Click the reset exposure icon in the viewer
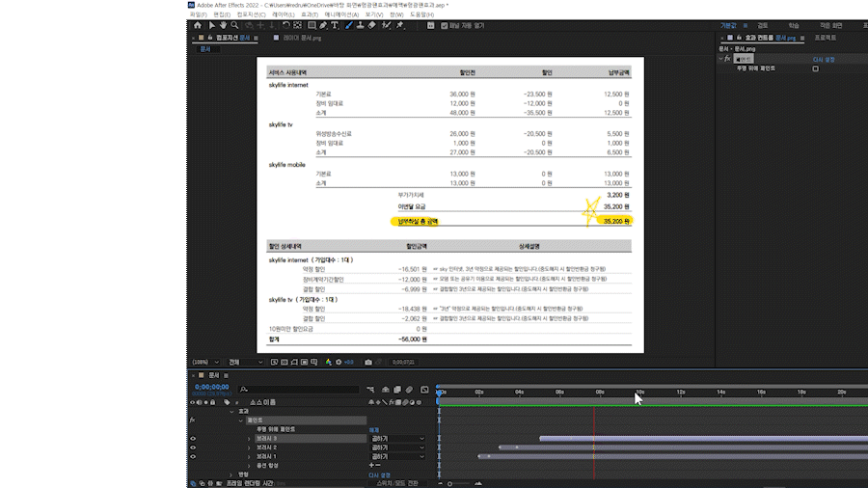 click(339, 363)
